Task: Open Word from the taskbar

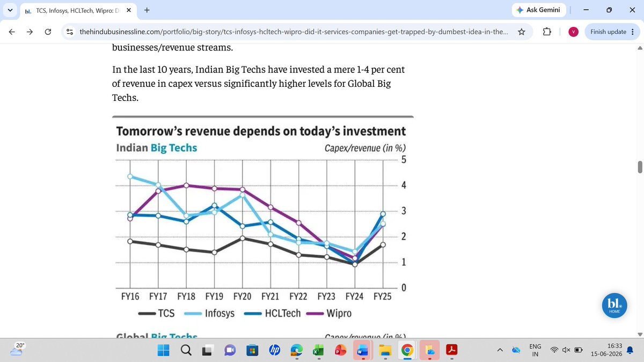Action: point(362,350)
